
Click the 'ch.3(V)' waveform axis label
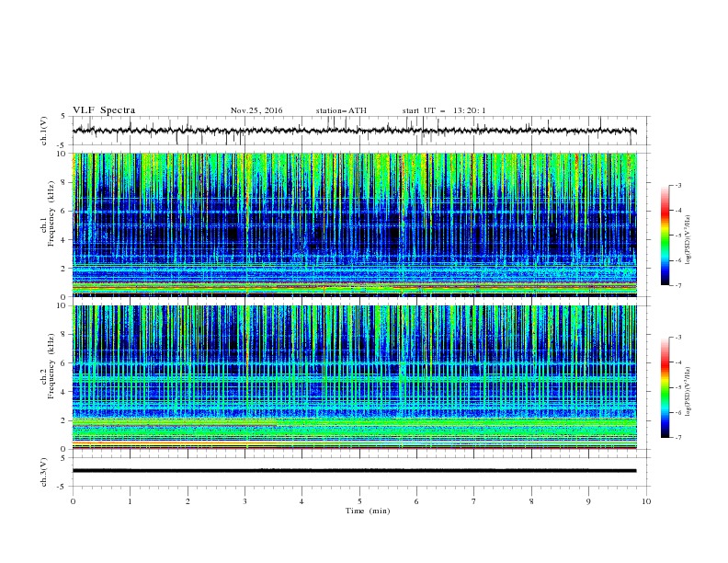[x=44, y=472]
